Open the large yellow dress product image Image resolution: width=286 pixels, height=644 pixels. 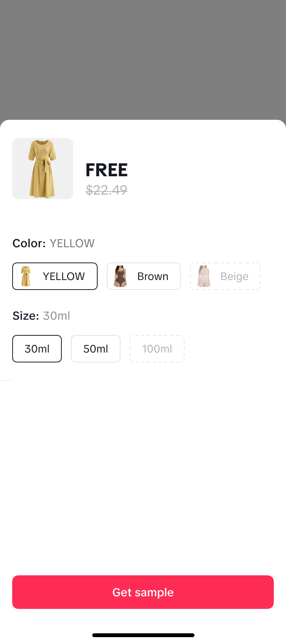click(43, 169)
